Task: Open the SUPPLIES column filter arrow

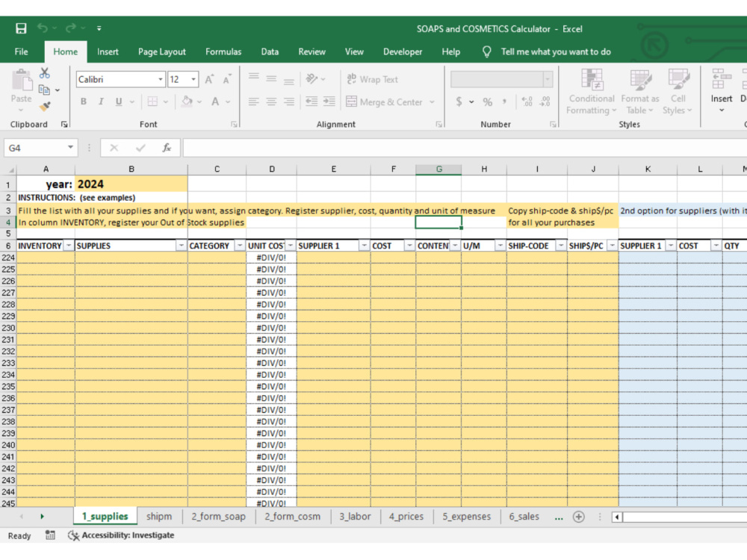Action: click(181, 246)
